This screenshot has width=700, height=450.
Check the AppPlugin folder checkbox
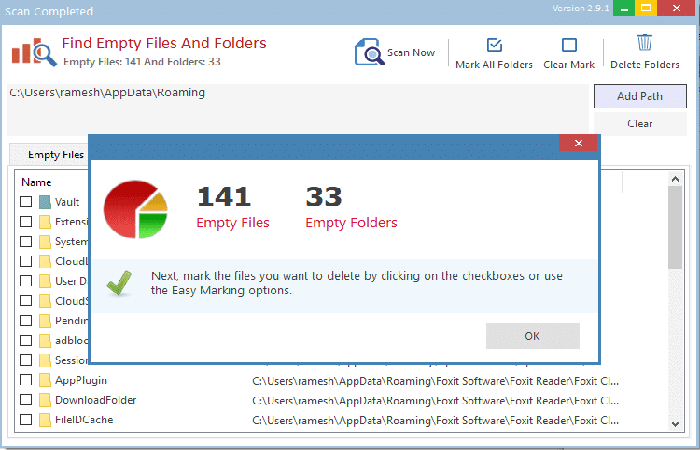tap(26, 380)
